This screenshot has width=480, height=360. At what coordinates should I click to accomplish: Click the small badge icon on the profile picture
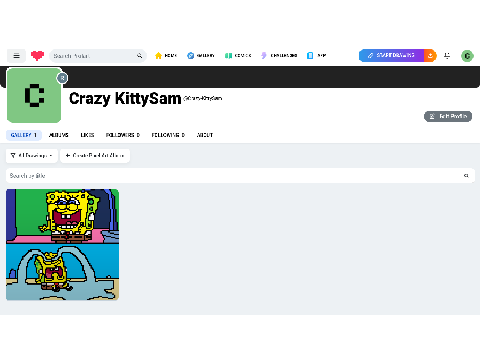[62, 78]
